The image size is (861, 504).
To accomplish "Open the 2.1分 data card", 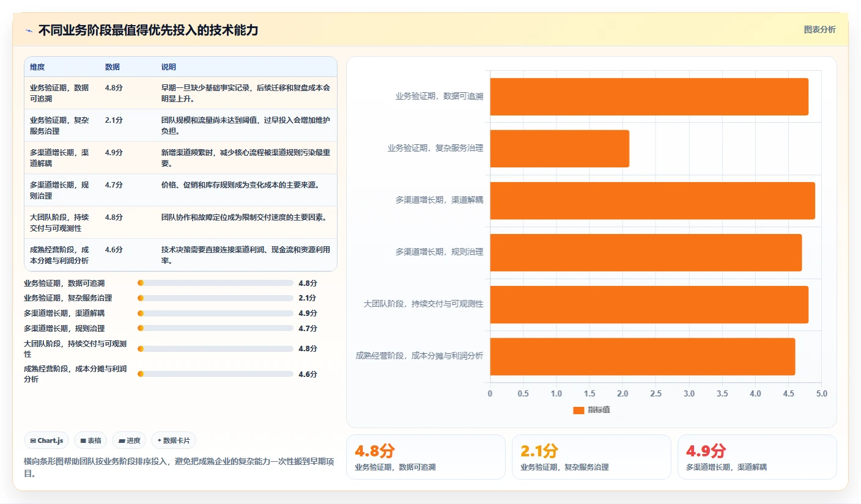I will [591, 457].
